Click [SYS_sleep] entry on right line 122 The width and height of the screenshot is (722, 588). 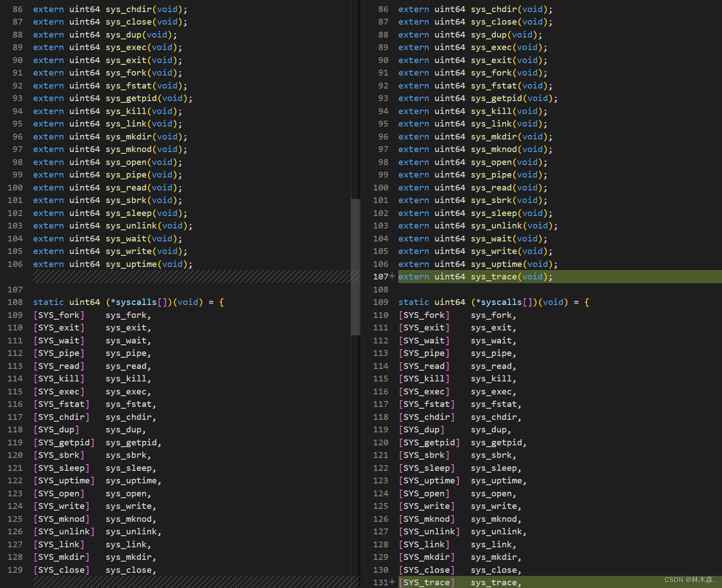(460, 468)
